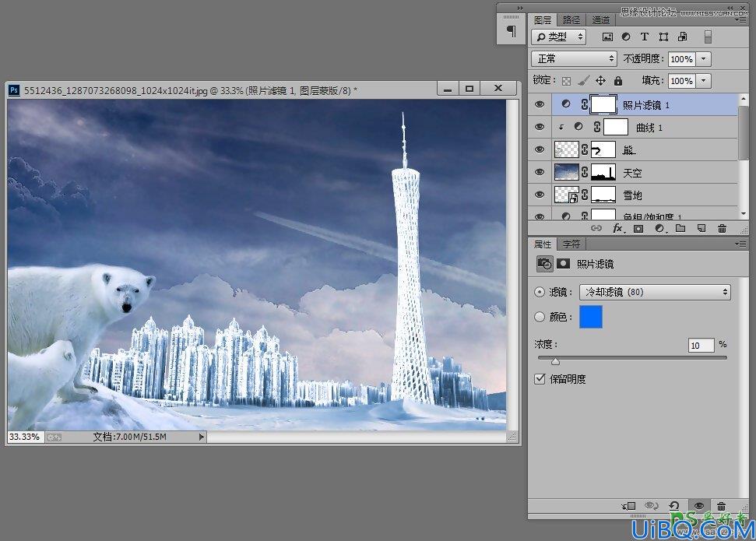Image resolution: width=756 pixels, height=541 pixels.
Task: Lock position move icon
Action: 601,80
